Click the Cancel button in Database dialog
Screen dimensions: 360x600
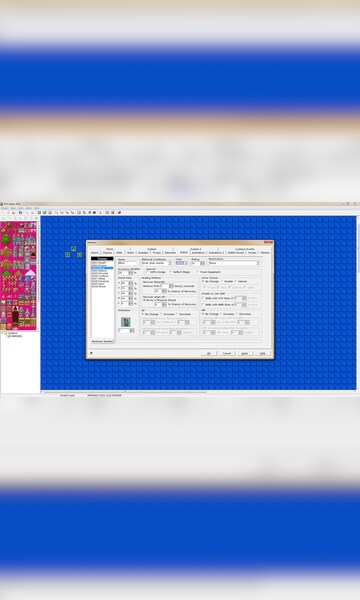click(226, 353)
